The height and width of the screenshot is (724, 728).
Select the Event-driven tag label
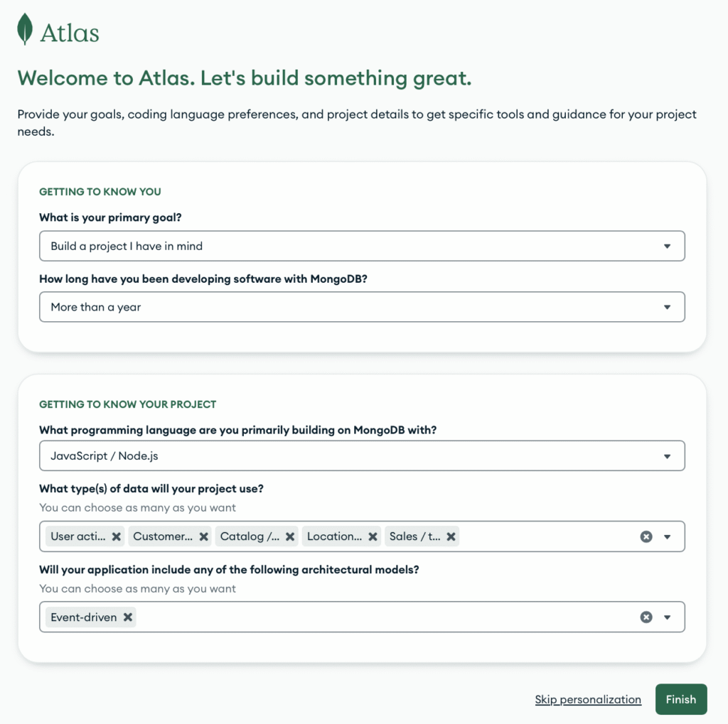tap(84, 617)
